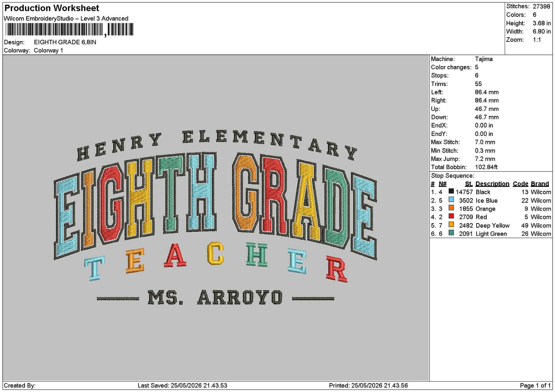Click code 49 in Deep Yellow row

tap(525, 225)
